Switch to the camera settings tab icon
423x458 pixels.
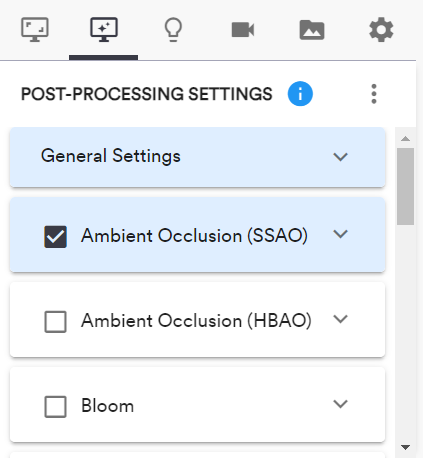(x=243, y=30)
